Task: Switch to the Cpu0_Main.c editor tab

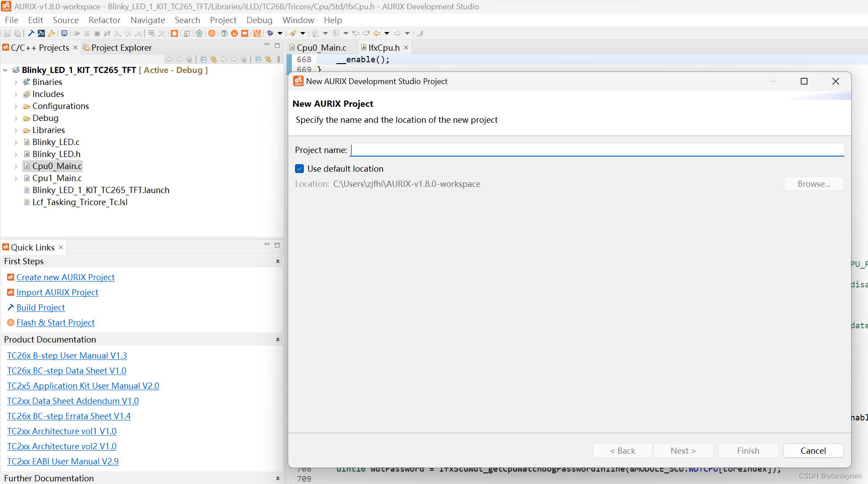Action: [321, 48]
